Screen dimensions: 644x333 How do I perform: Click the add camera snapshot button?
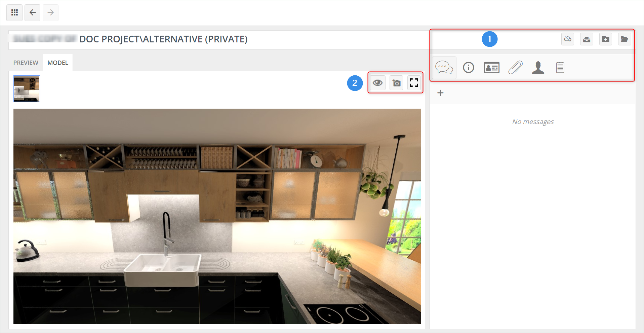[x=396, y=83]
